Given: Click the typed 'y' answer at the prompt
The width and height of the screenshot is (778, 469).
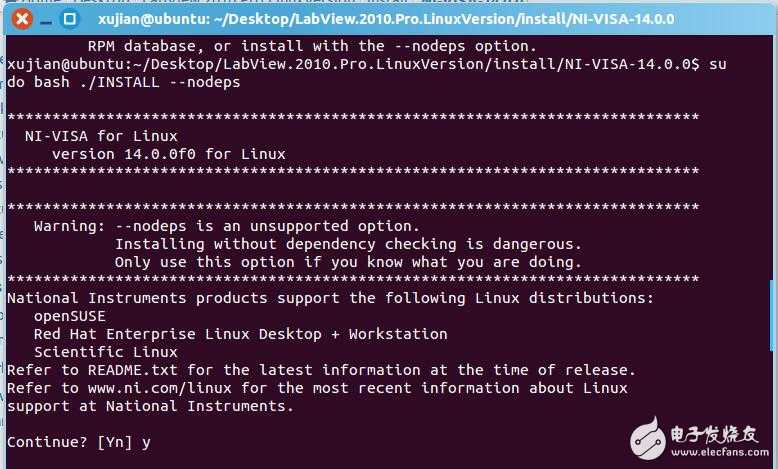Looking at the screenshot, I should [x=146, y=442].
